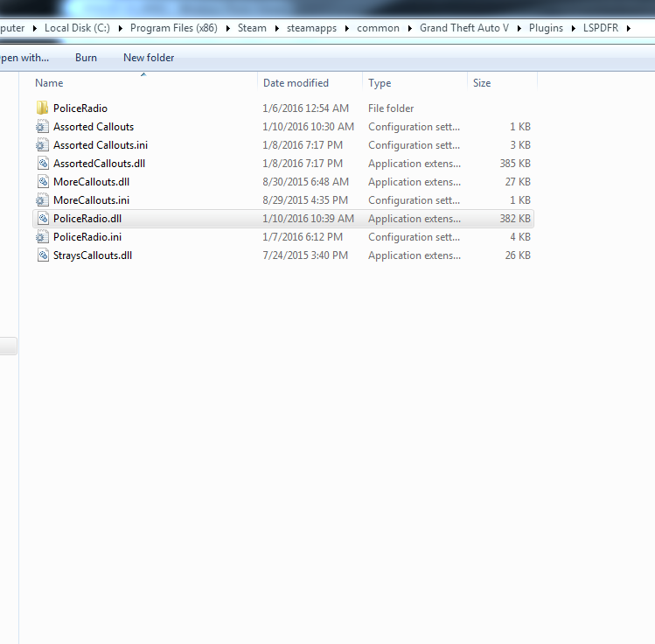Viewport: 655px width, 644px height.
Task: Expand arrow after steamapps breadcrumb
Action: click(347, 28)
